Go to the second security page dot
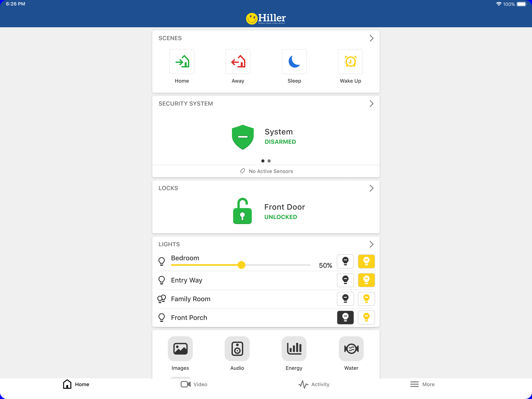This screenshot has height=399, width=532. click(x=269, y=161)
